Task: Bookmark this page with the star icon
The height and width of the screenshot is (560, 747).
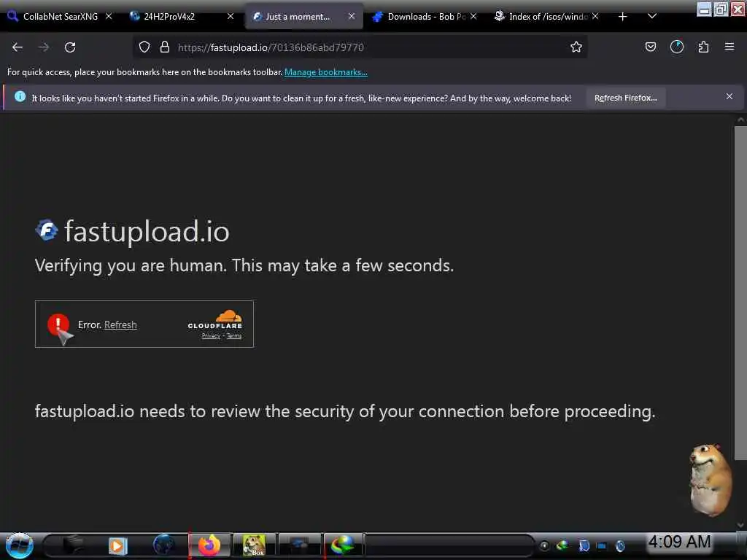Action: coord(576,47)
